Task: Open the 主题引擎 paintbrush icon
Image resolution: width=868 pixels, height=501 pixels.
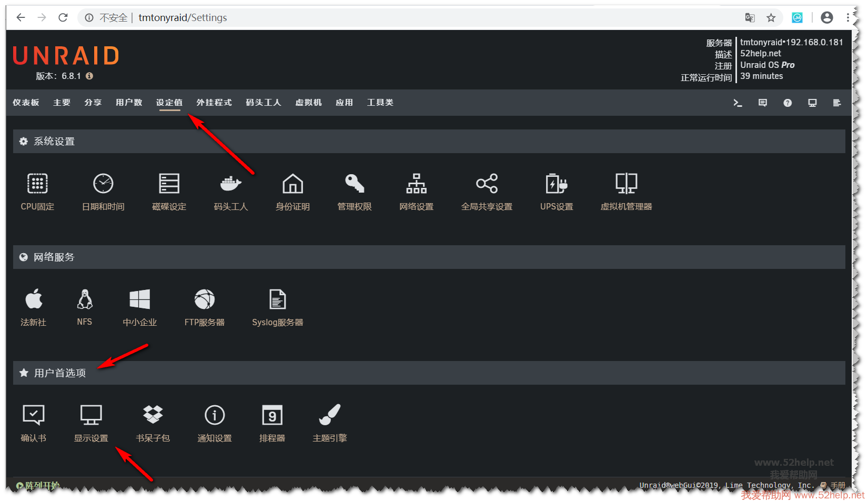Action: tap(330, 415)
